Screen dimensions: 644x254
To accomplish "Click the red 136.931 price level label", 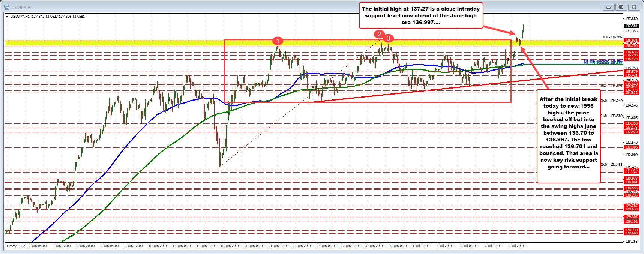I will [x=630, y=40].
